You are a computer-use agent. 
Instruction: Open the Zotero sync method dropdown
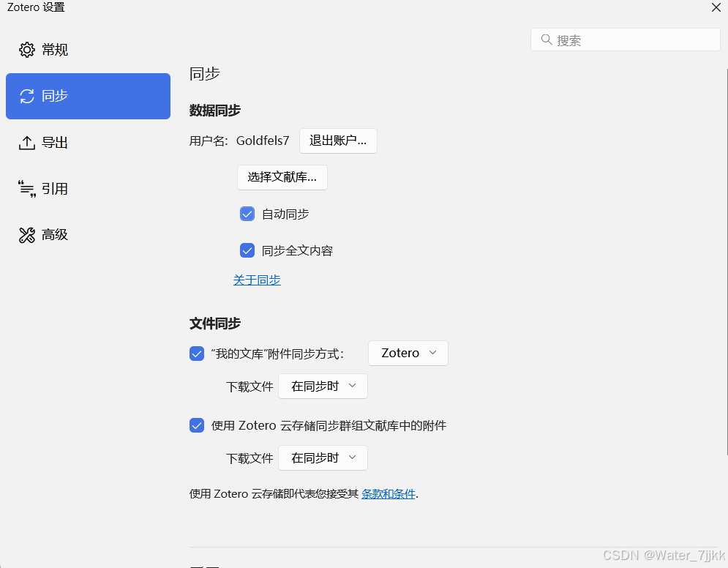pos(408,354)
